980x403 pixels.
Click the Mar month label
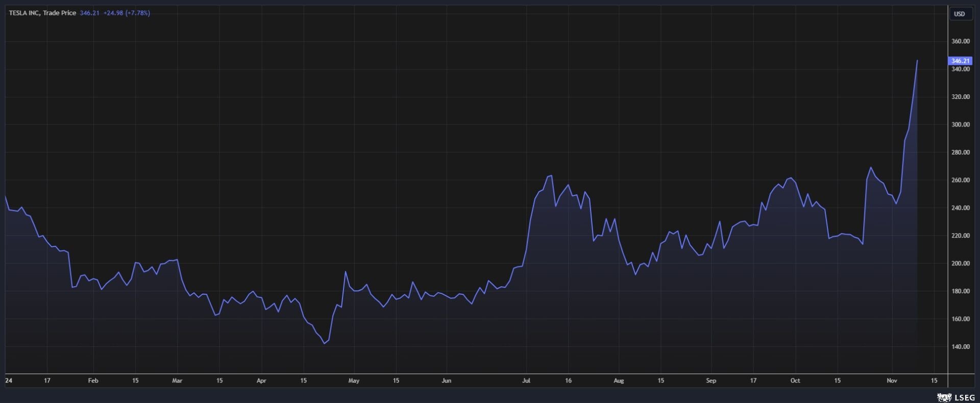[x=177, y=381]
